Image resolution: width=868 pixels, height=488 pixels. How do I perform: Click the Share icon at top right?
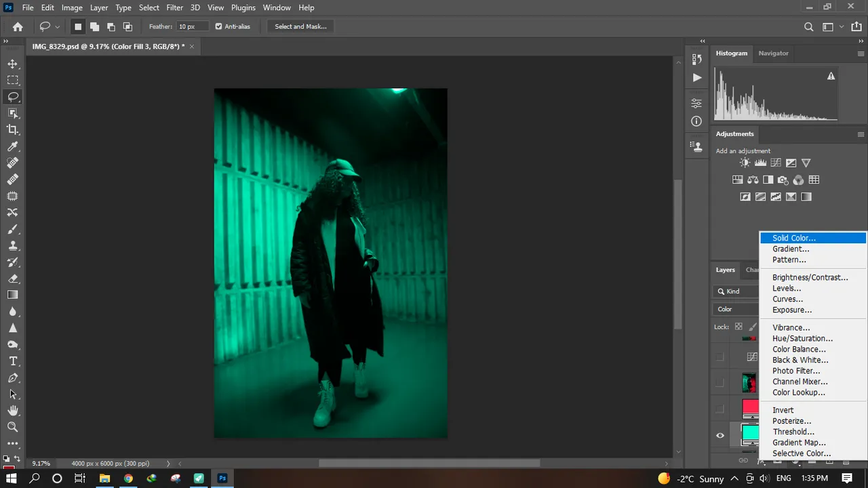click(x=856, y=26)
